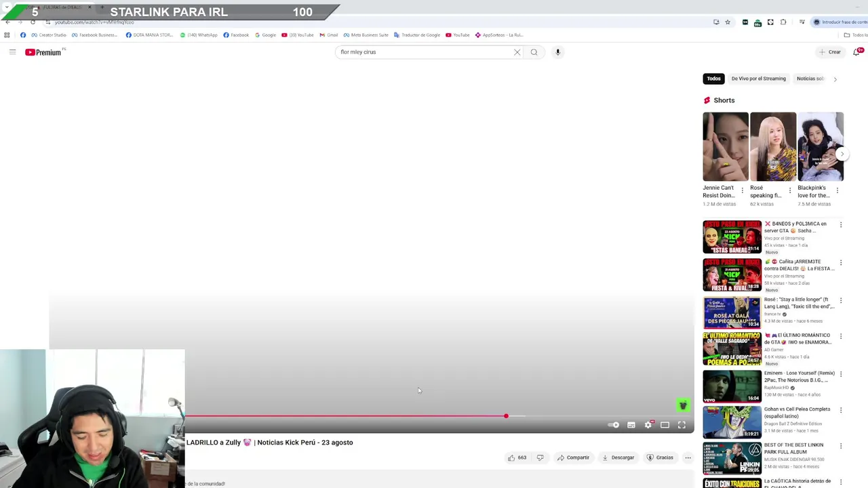The height and width of the screenshot is (488, 868).
Task: Click the green channel watermark in player
Action: click(683, 405)
